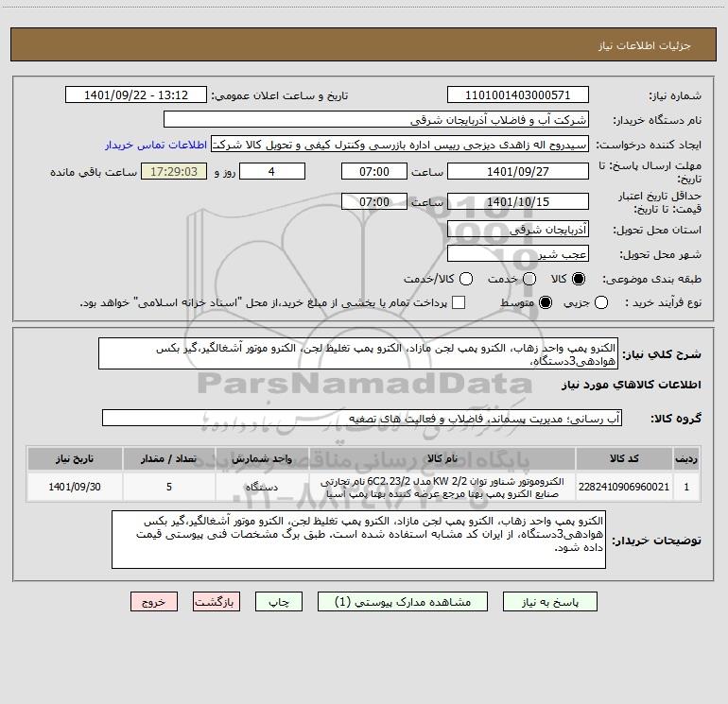This screenshot has width=728, height=704.
Task: Click the buyer name field شرکت آب و فاضلاب
Action: point(376,120)
